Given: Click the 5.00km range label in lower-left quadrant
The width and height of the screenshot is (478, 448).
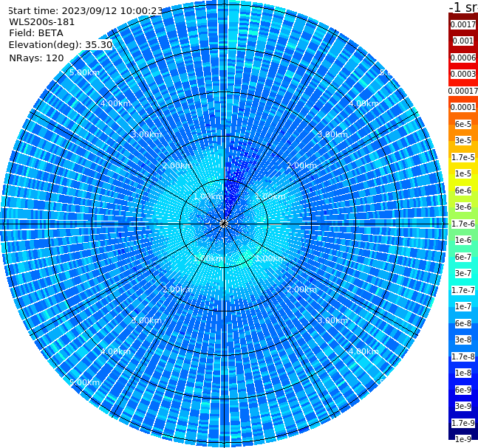Looking at the screenshot, I should point(84,382).
